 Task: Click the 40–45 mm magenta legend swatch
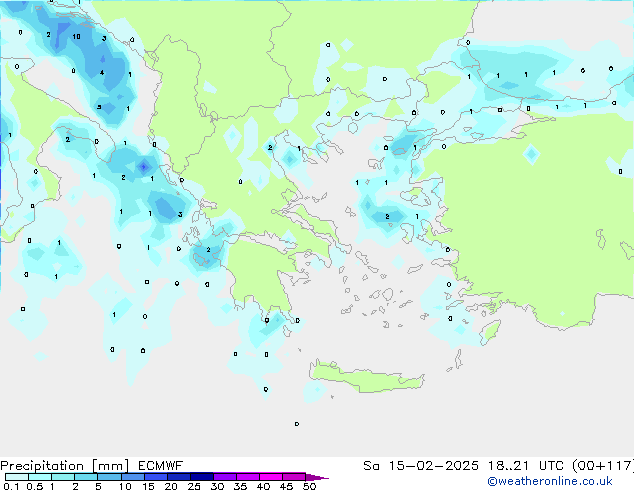click(x=271, y=477)
